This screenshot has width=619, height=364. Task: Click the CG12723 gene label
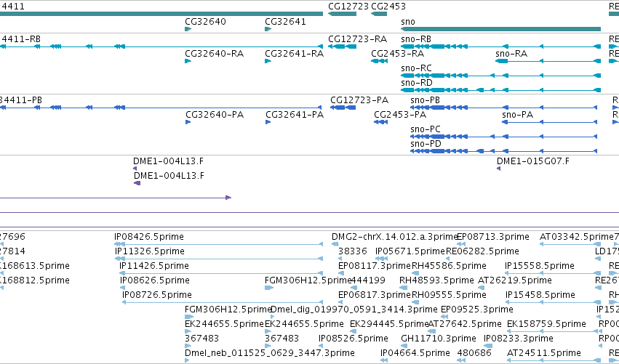pyautogui.click(x=348, y=7)
